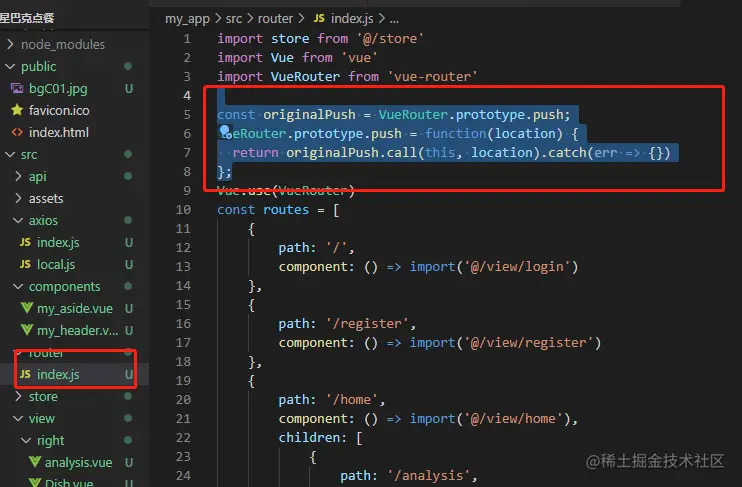Click the '/analysis' path string
This screenshot has height=487, width=742.
(429, 476)
